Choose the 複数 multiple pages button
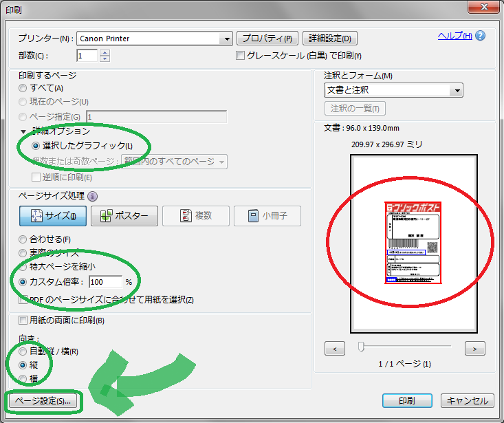Viewport: 504px width, 423px height. 196,216
